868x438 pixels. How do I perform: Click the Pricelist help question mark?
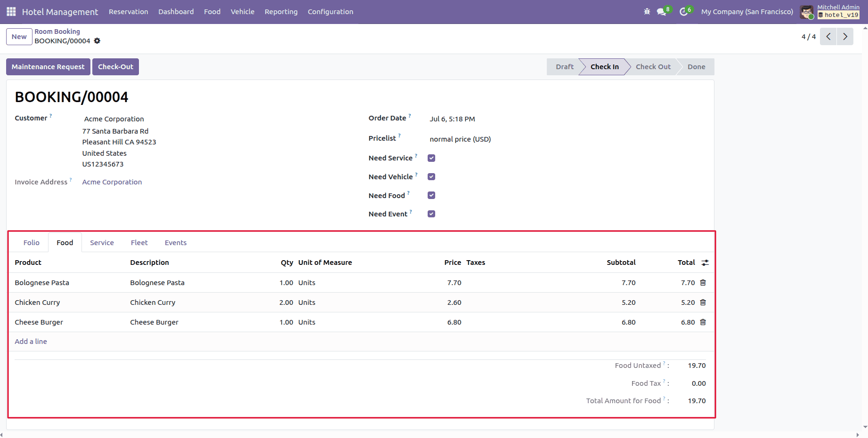[x=399, y=136]
